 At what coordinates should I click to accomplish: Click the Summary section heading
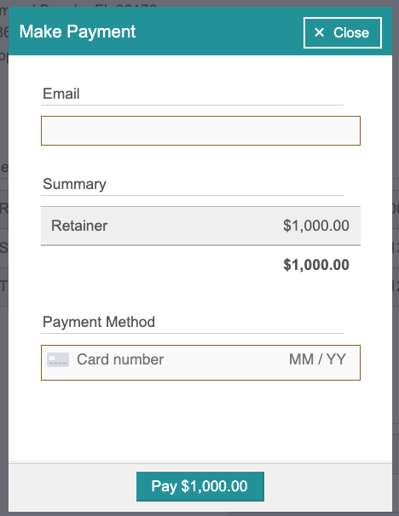74,184
